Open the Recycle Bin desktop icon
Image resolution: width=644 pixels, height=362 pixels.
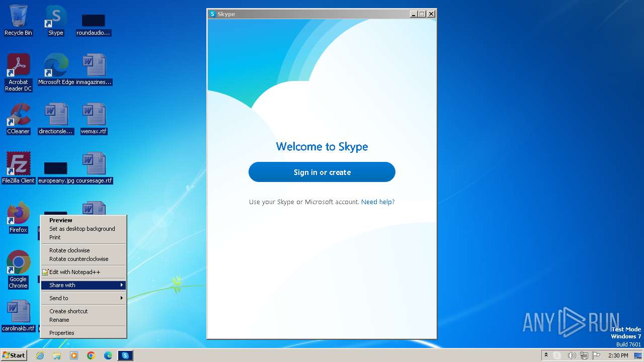pyautogui.click(x=18, y=20)
